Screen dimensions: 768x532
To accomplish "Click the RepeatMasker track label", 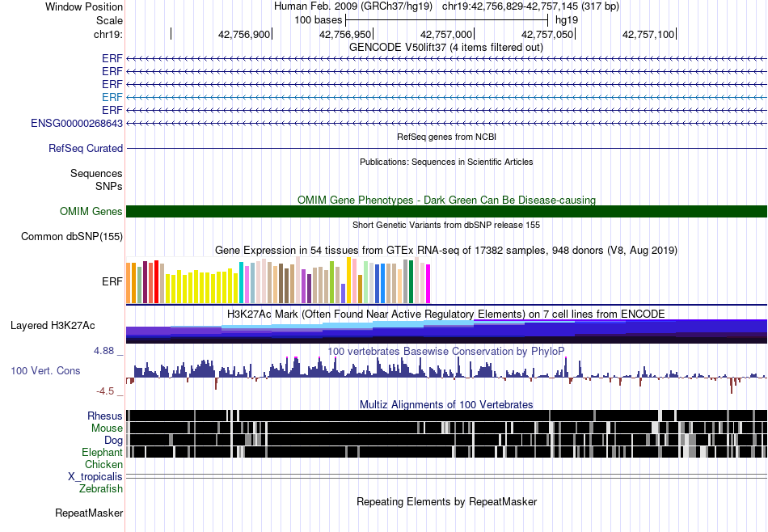I will click(89, 513).
